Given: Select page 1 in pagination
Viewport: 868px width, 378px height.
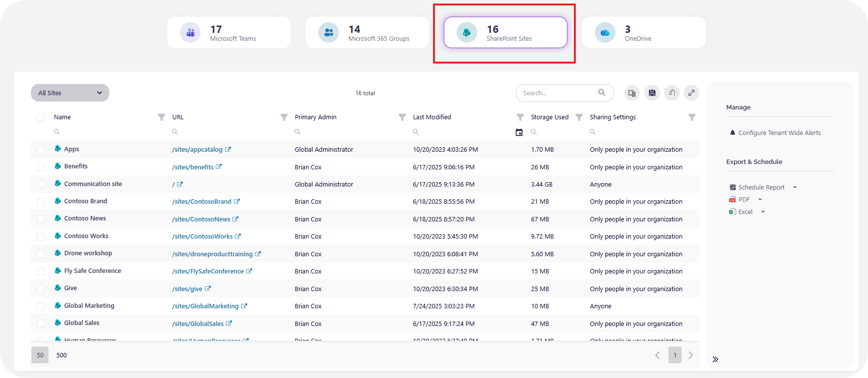Looking at the screenshot, I should coord(675,355).
